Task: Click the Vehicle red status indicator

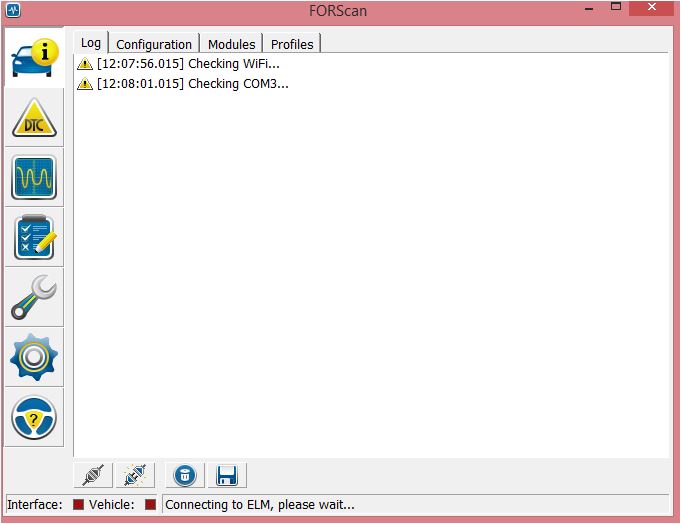Action: (150, 504)
